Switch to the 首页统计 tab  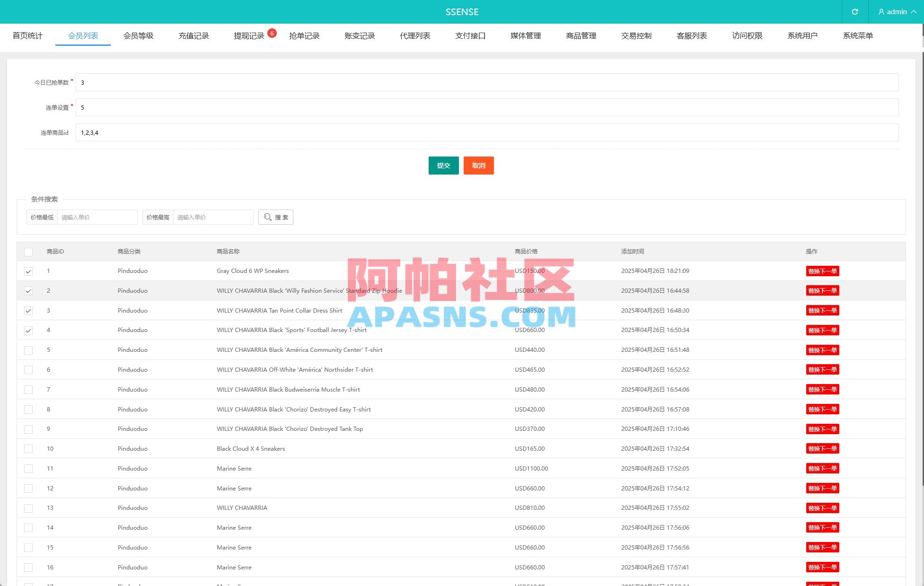27,35
